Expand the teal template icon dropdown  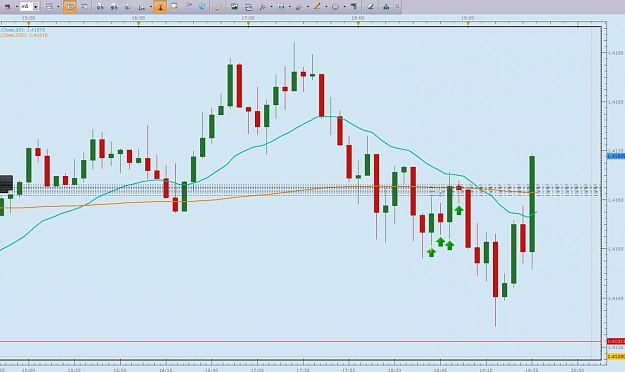pos(289,7)
